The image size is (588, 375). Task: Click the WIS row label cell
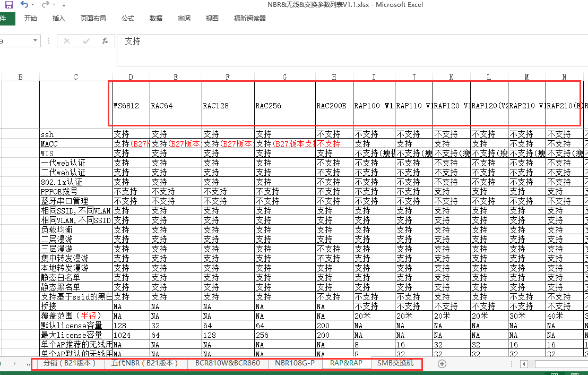point(76,153)
